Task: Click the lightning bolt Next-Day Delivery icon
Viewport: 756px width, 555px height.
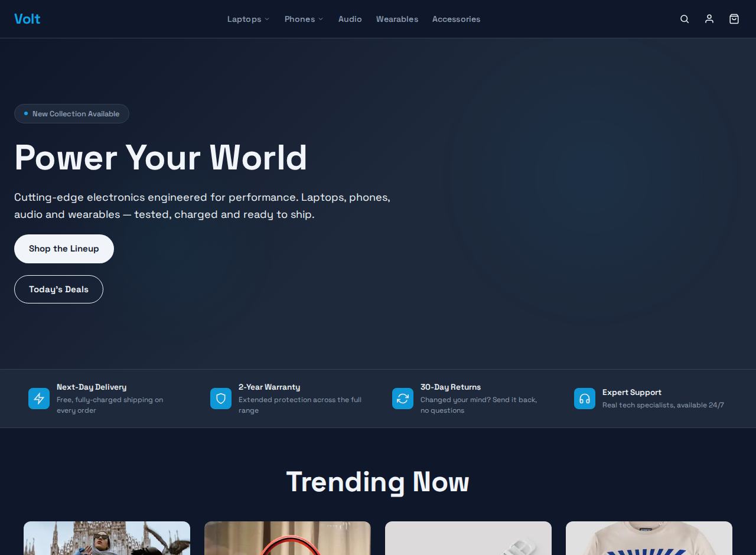Action: [39, 399]
